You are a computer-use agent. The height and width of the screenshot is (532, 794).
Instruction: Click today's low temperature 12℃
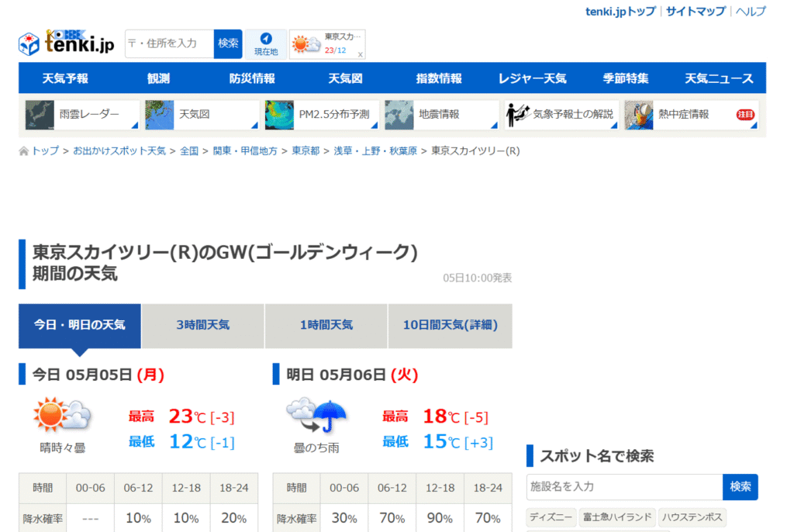tap(188, 442)
